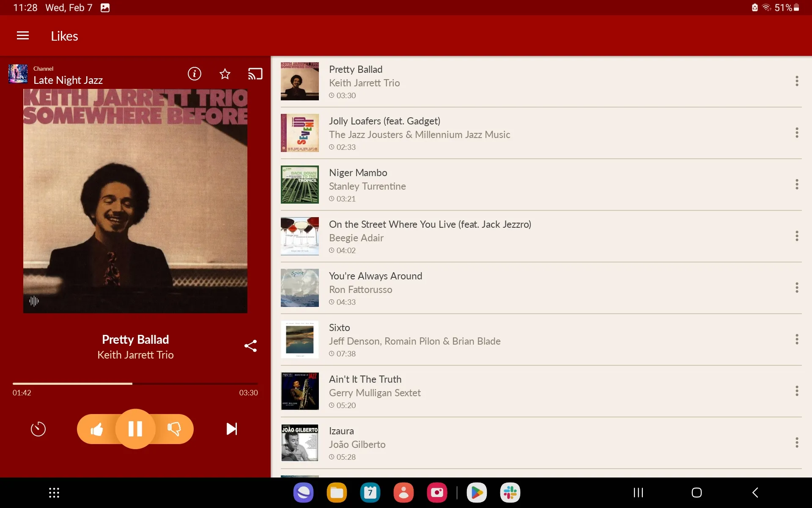Play Sixto by Jeff Denson

pos(541,340)
